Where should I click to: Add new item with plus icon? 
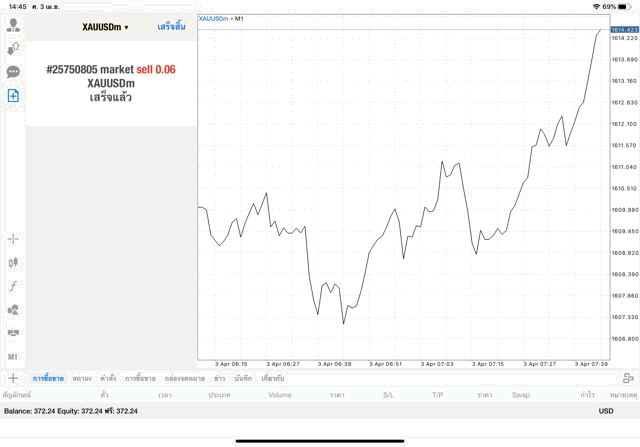[x=13, y=378]
